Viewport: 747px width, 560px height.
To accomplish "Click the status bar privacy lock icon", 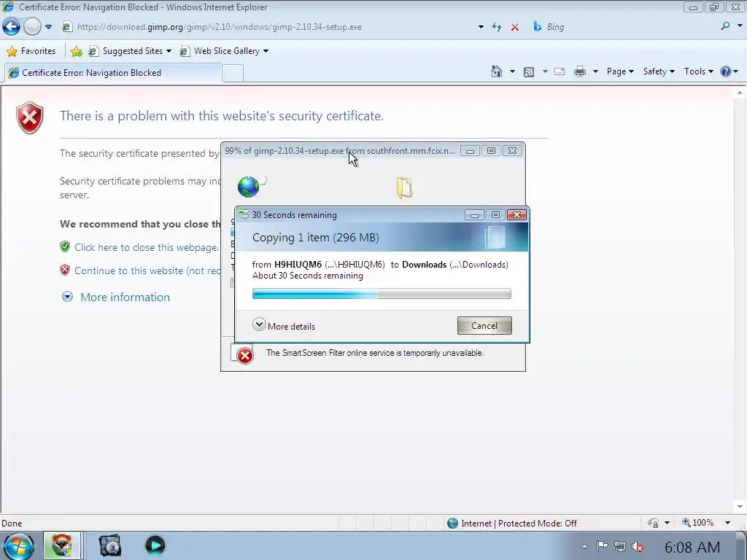I will pos(653,524).
